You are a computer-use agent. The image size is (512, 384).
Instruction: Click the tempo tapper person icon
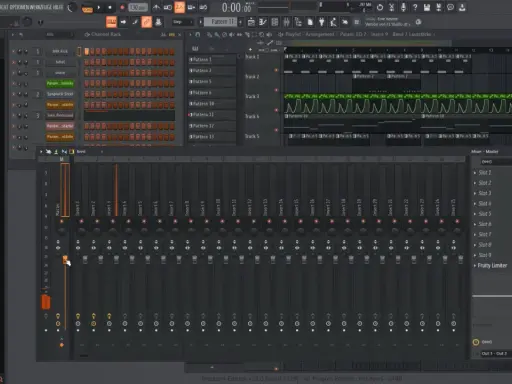click(x=333, y=22)
